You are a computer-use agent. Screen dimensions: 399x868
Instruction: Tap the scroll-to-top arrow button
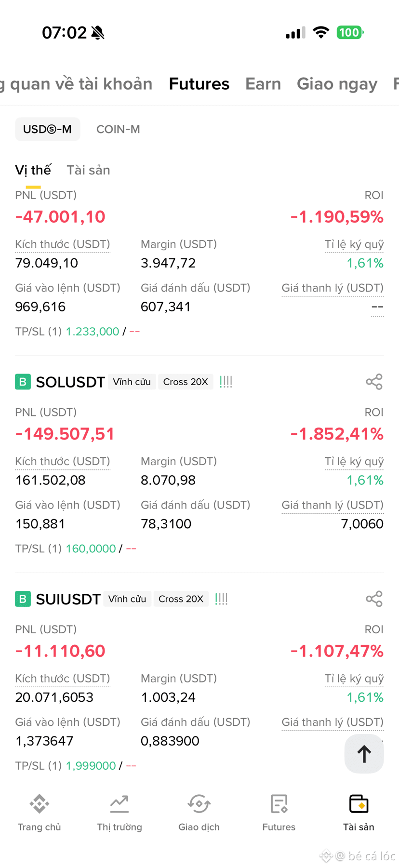click(x=364, y=754)
